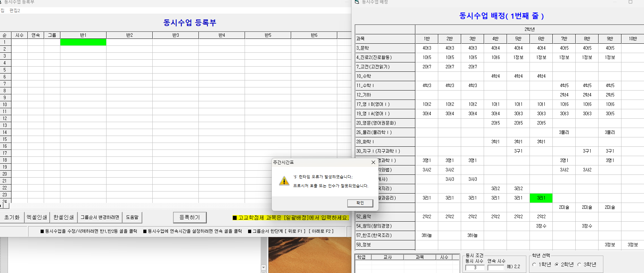The image size is (644, 273).
Task: Click the 한셀인쇄 button
Action: pyautogui.click(x=63, y=217)
